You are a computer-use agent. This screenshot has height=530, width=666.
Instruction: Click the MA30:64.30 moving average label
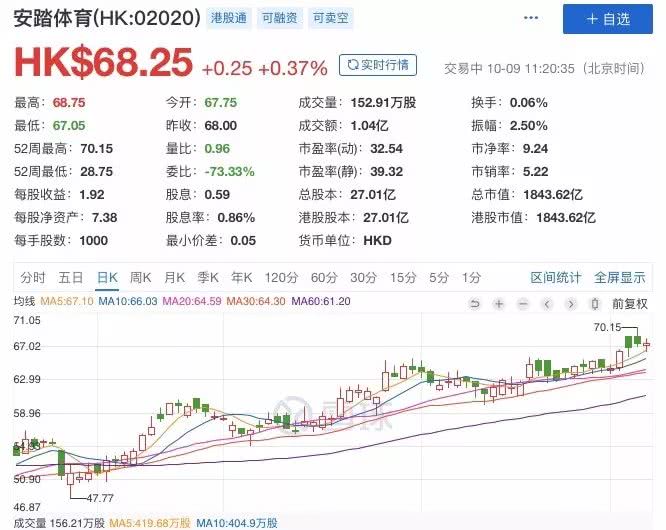tap(256, 302)
